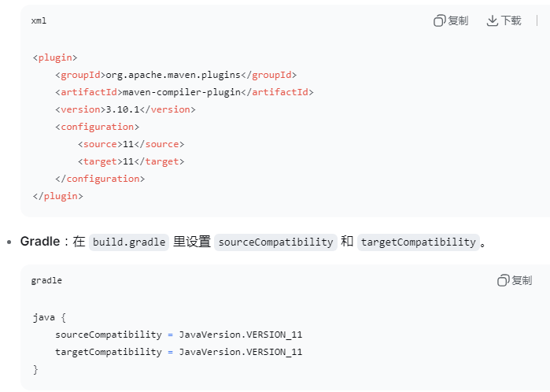Click the opening configuration tag
This screenshot has height=392, width=550.
(97, 127)
